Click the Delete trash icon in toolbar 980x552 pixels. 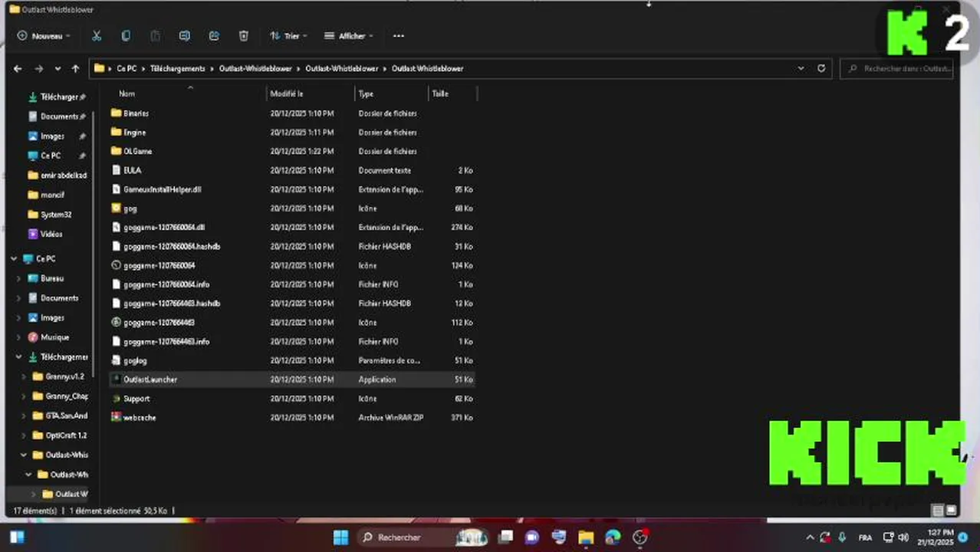(x=244, y=36)
